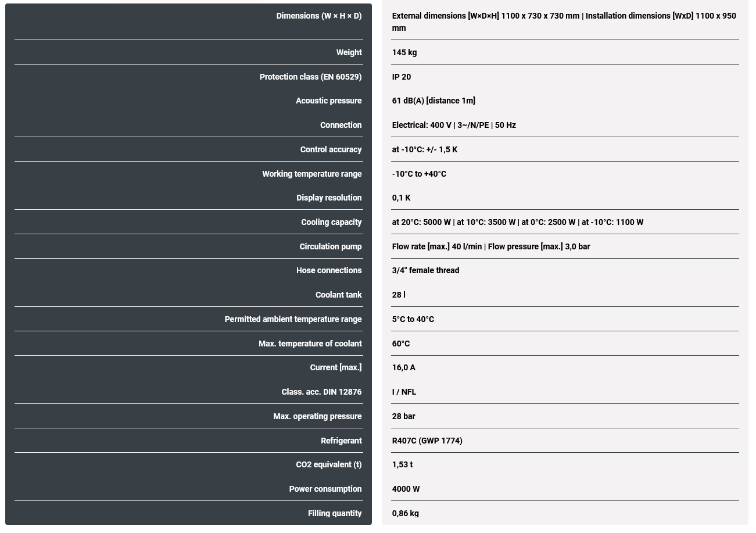Viewport: 756px width, 533px height.
Task: Select the 145 kg weight value
Action: pos(404,52)
